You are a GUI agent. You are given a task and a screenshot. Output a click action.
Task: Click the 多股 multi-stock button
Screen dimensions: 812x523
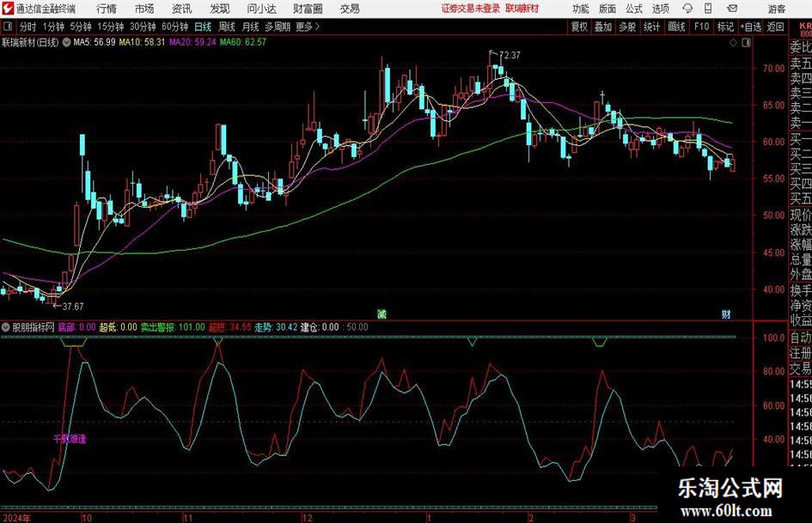point(627,27)
